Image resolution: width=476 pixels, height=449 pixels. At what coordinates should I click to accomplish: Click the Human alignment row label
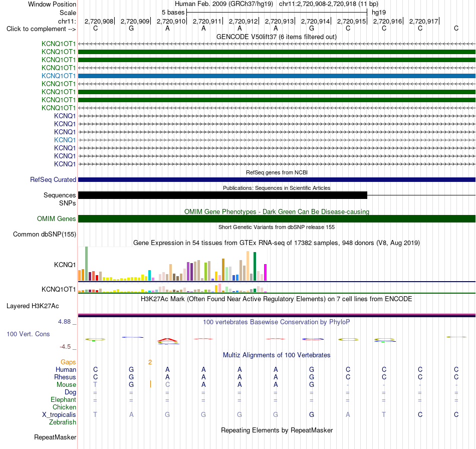tap(66, 369)
